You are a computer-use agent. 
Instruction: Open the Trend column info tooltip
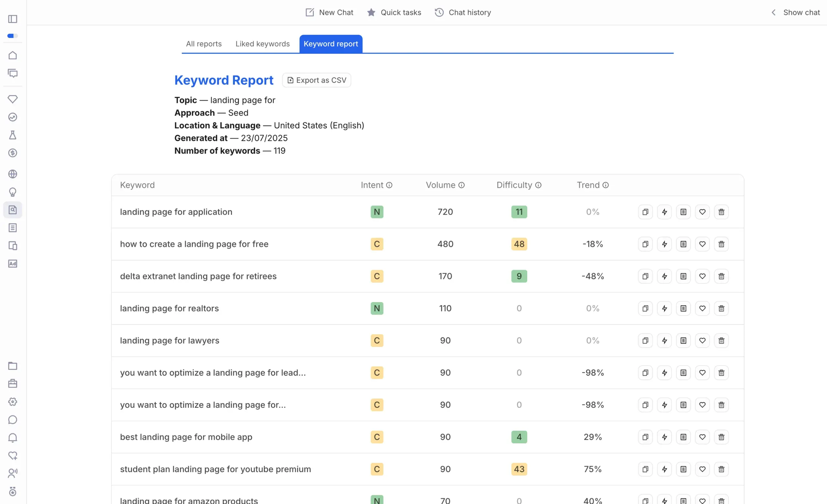click(x=606, y=185)
